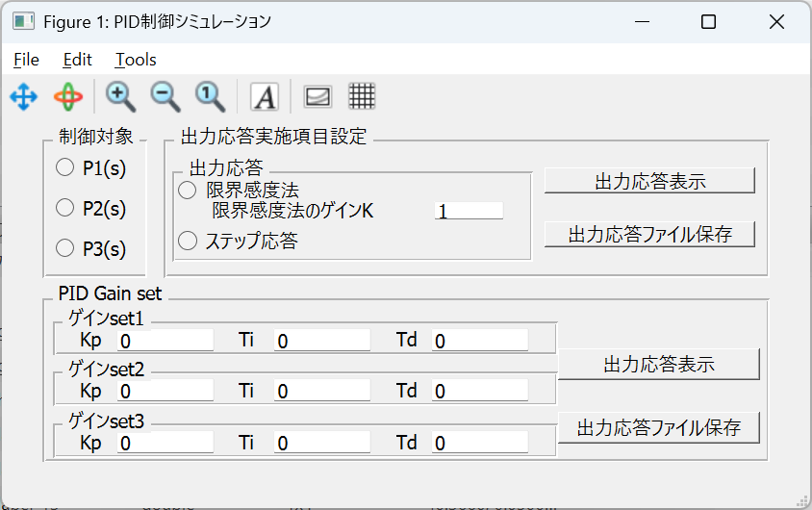Click the Zoom Out magnifier icon

click(165, 95)
